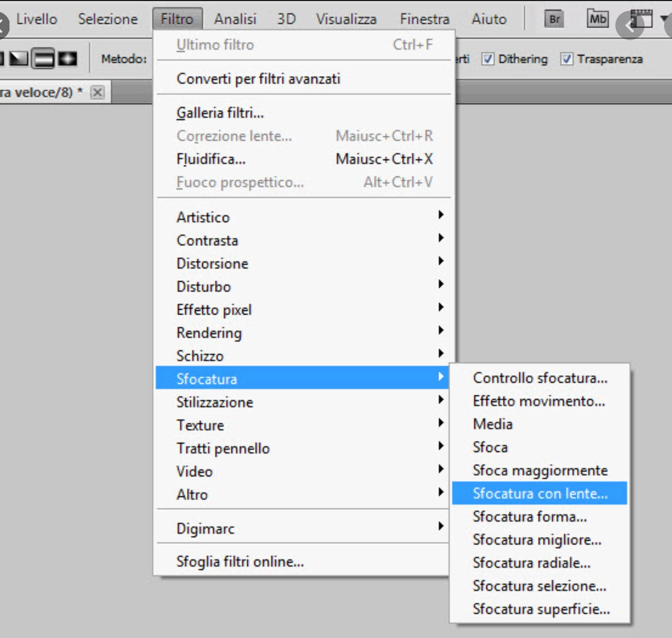The image size is (672, 638).
Task: Toggle the Dithering checkbox
Action: (x=488, y=59)
